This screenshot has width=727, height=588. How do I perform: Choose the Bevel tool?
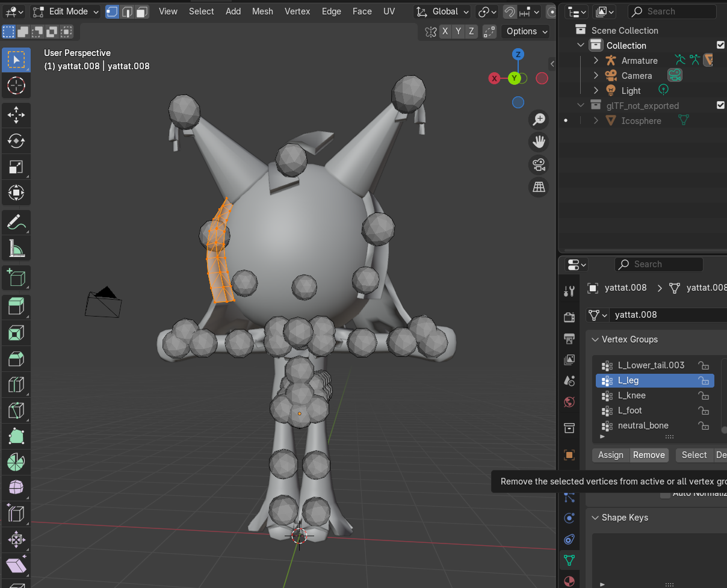[x=16, y=359]
